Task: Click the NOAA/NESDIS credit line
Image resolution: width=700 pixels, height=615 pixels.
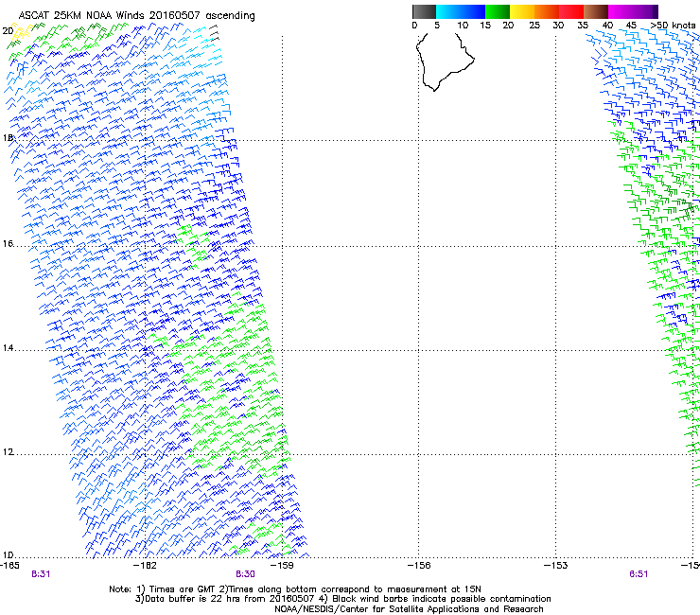Action: [x=409, y=609]
